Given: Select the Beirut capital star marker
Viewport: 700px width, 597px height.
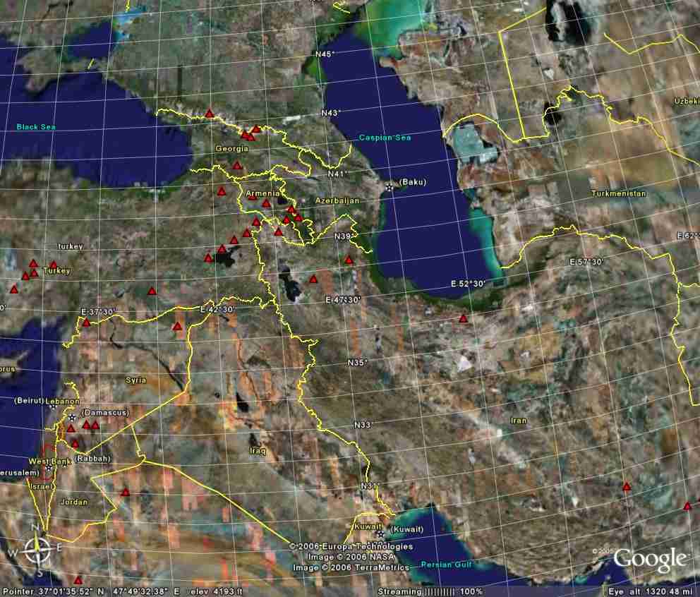Looking at the screenshot, I should click(53, 406).
